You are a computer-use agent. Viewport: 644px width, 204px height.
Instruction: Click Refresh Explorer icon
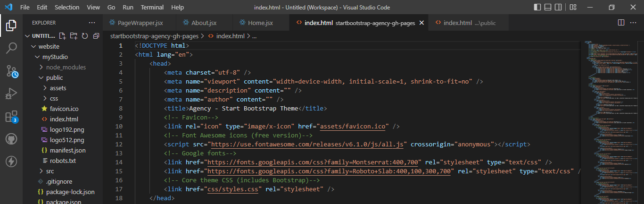click(x=85, y=36)
